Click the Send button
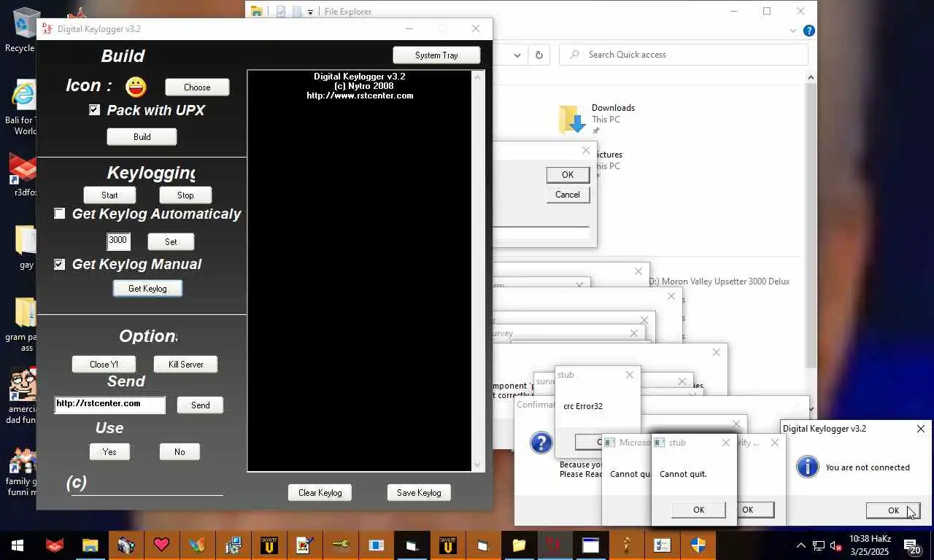This screenshot has height=560, width=934. 200,405
